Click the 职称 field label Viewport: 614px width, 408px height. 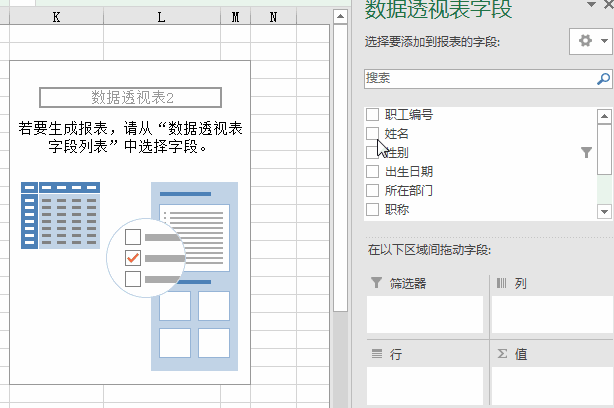[397, 209]
